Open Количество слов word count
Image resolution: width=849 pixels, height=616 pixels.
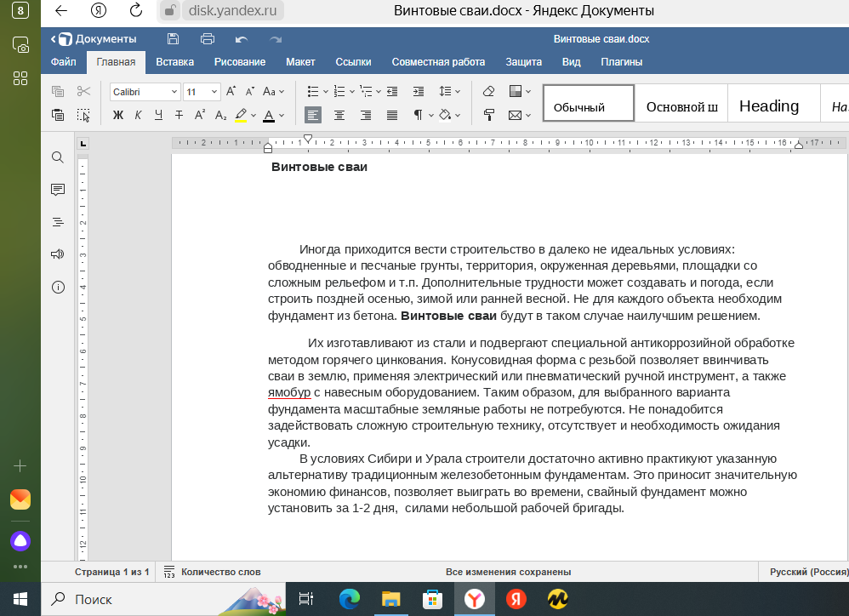point(213,572)
